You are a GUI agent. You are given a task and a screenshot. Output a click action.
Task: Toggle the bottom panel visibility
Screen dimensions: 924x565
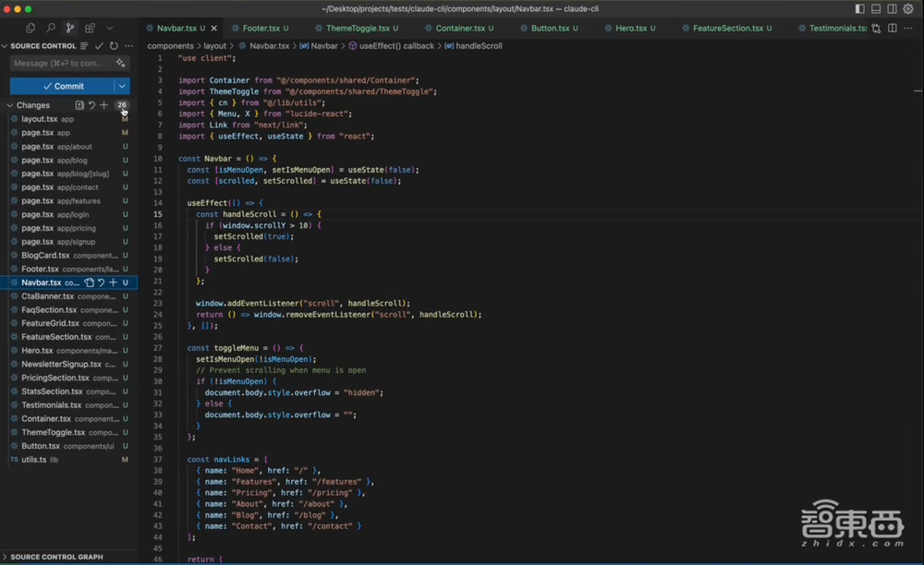point(876,9)
